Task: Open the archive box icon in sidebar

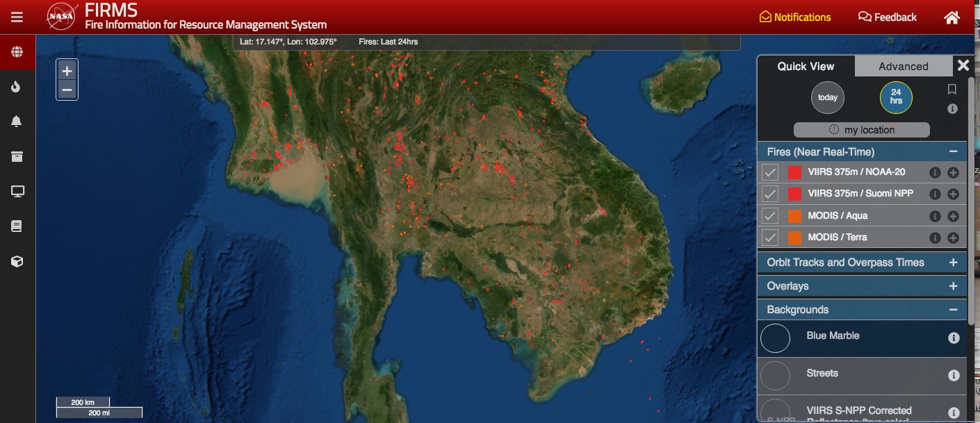Action: pos(17,156)
